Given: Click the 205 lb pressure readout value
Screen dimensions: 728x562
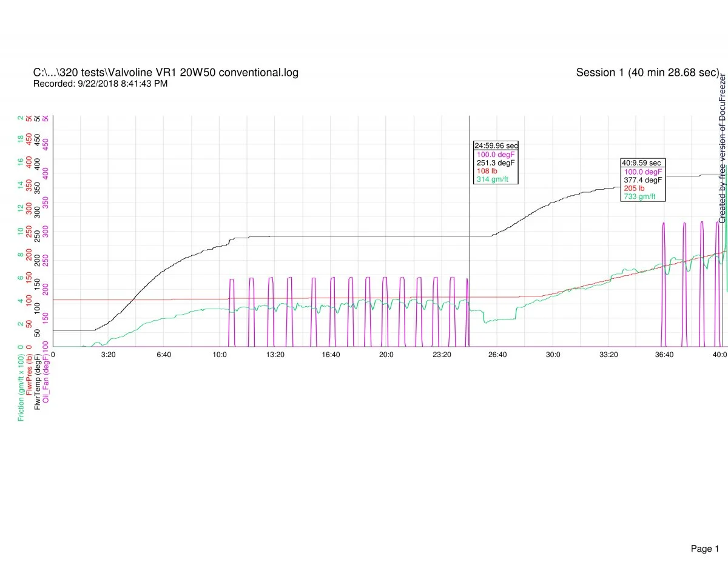Looking at the screenshot, I should coord(634,189).
